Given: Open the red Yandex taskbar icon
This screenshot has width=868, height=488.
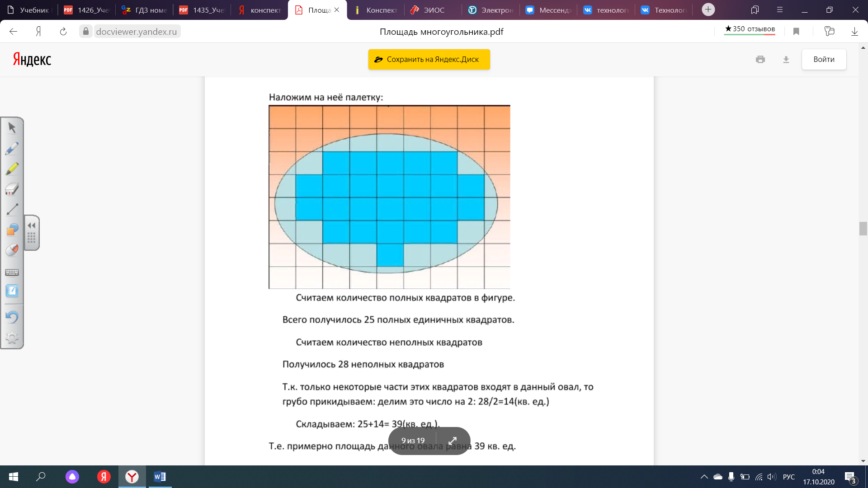Looking at the screenshot, I should point(104,477).
